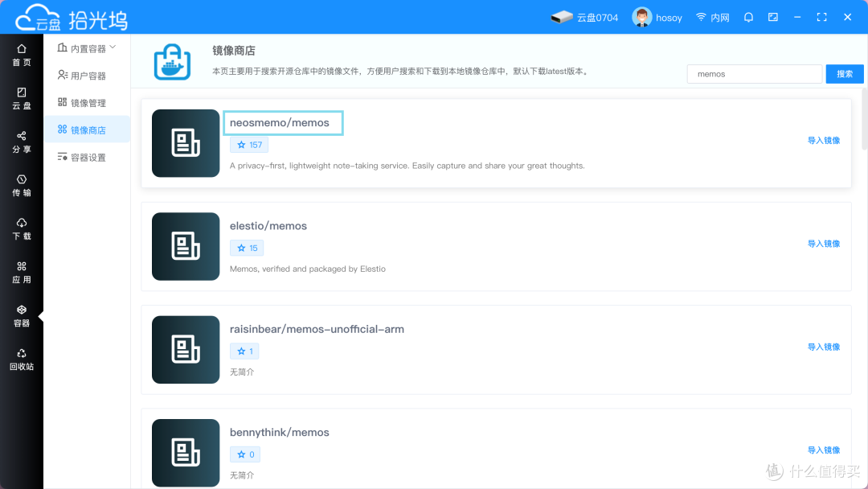868x489 pixels.
Task: Click the 内网 wifi network indicator
Action: (712, 18)
